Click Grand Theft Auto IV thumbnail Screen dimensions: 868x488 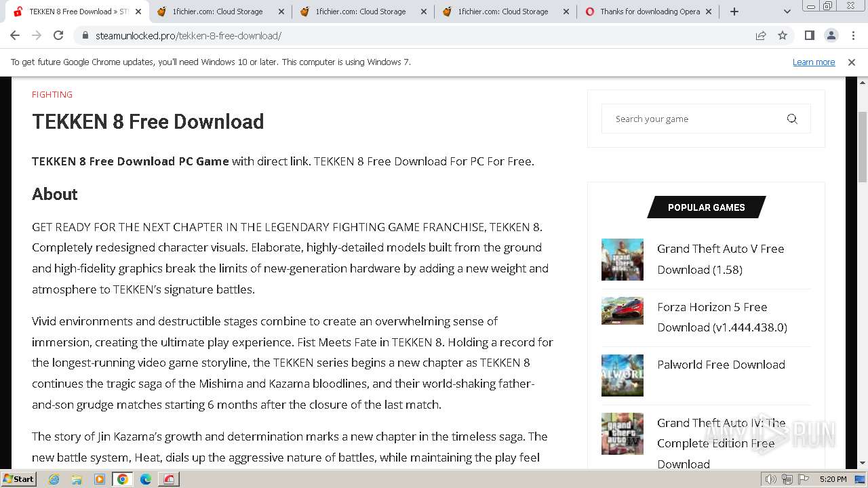pyautogui.click(x=623, y=434)
